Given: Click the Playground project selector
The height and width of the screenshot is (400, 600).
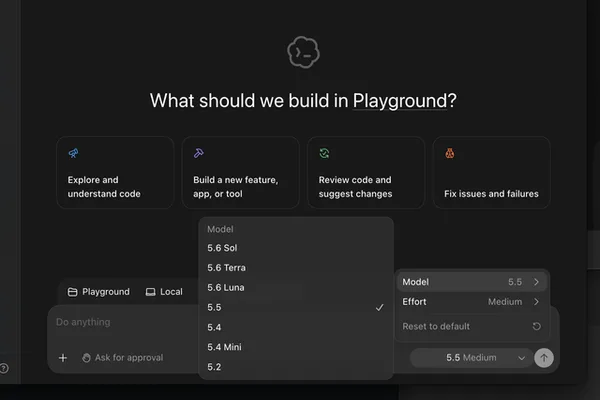Looking at the screenshot, I should (x=99, y=292).
